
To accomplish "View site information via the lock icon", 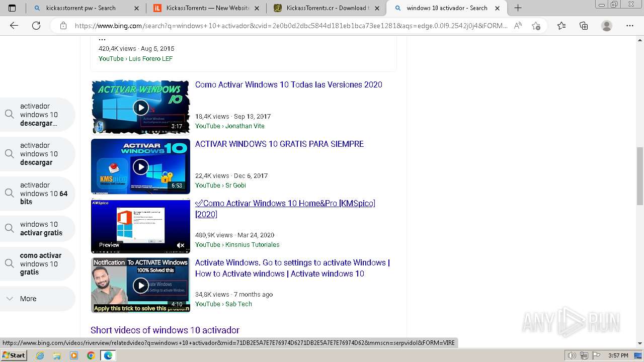I will pyautogui.click(x=63, y=26).
